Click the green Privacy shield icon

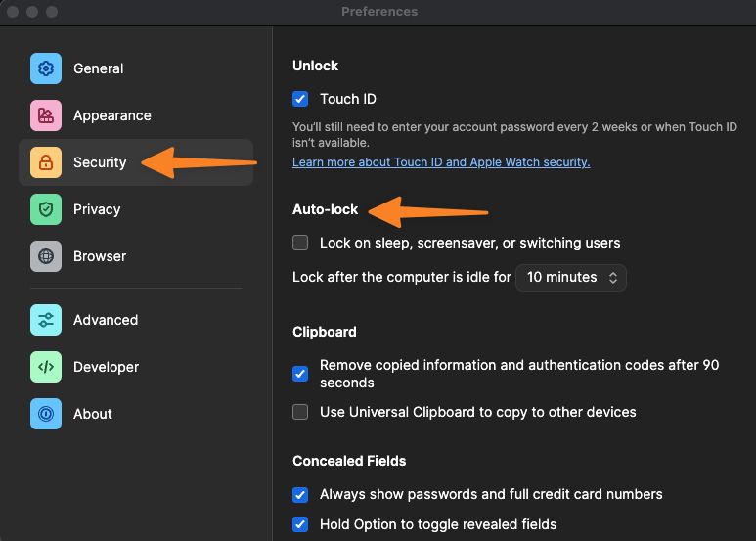[x=46, y=209]
